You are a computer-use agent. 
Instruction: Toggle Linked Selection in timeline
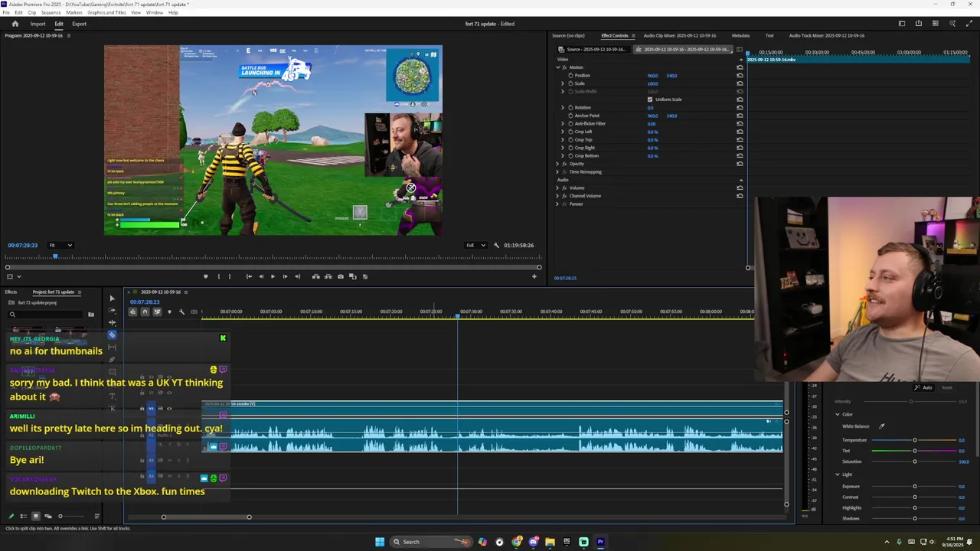click(x=157, y=311)
